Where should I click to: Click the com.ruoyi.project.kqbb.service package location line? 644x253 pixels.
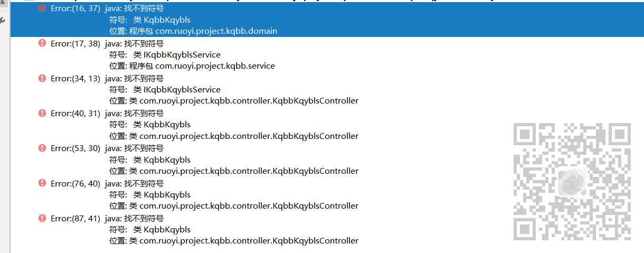192,66
